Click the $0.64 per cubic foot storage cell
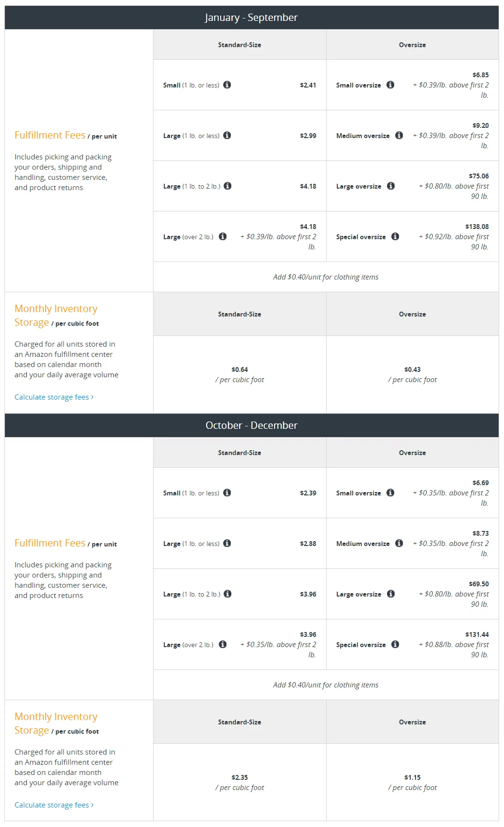Image resolution: width=504 pixels, height=827 pixels. [x=240, y=374]
